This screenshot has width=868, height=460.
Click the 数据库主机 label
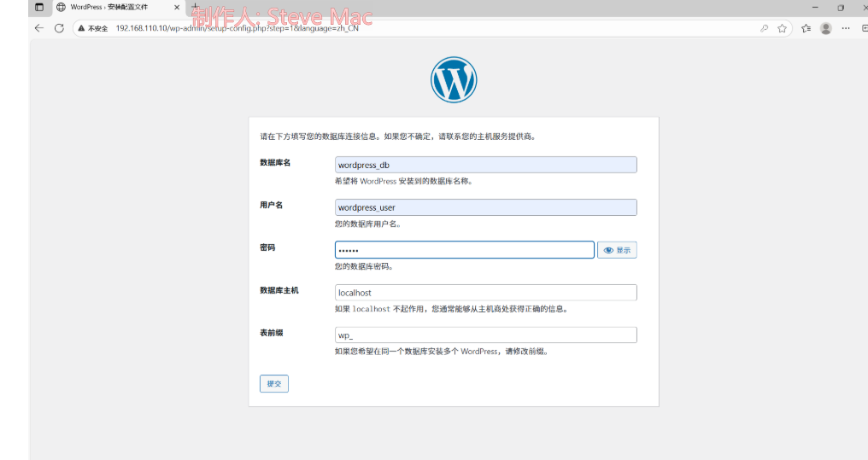point(279,290)
